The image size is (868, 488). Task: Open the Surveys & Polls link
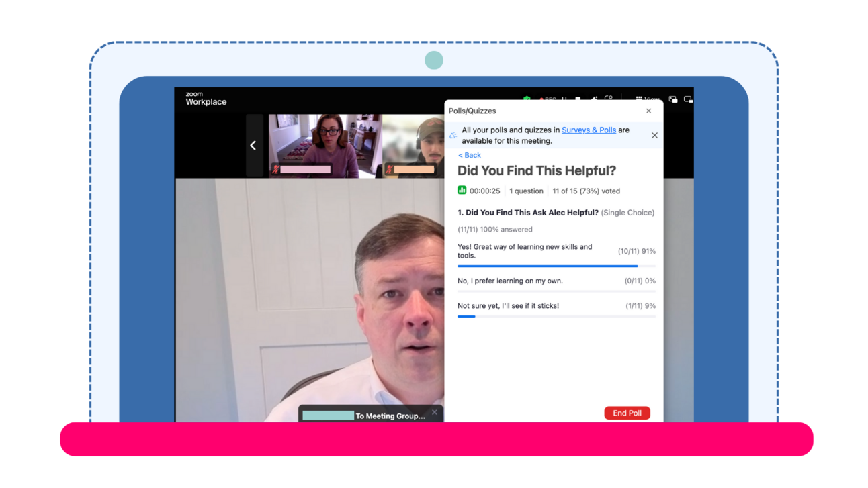[x=589, y=130]
